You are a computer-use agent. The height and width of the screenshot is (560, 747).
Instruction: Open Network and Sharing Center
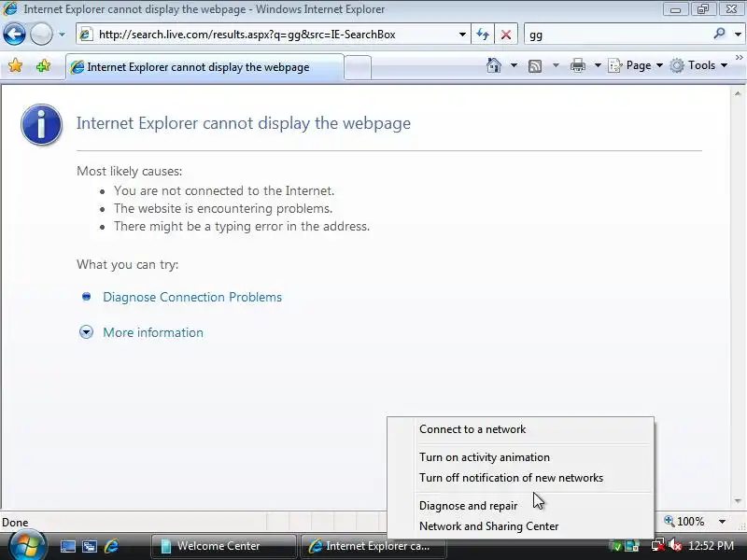tap(520, 526)
